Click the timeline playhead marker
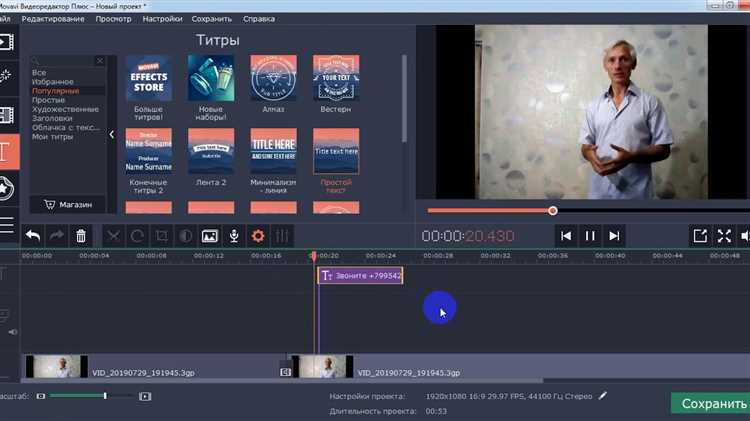750x421 pixels. 314,256
